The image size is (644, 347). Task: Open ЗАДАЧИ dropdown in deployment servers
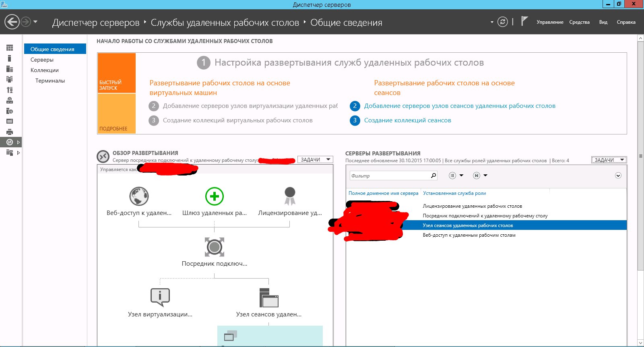609,160
